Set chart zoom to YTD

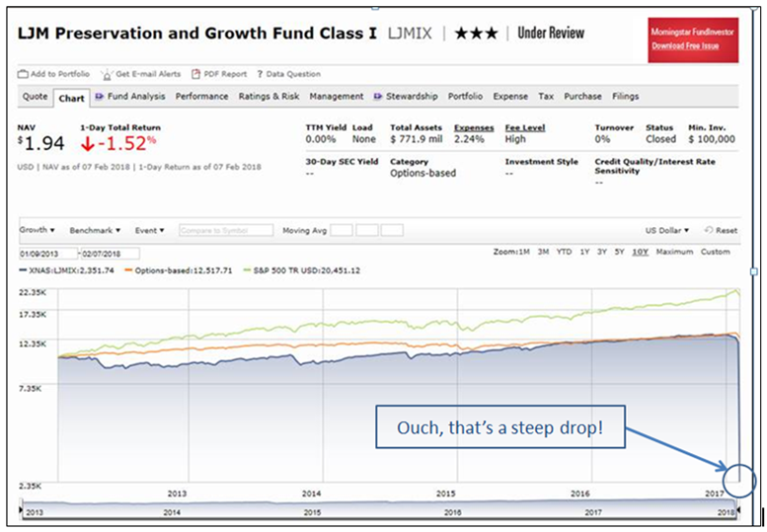tap(564, 252)
